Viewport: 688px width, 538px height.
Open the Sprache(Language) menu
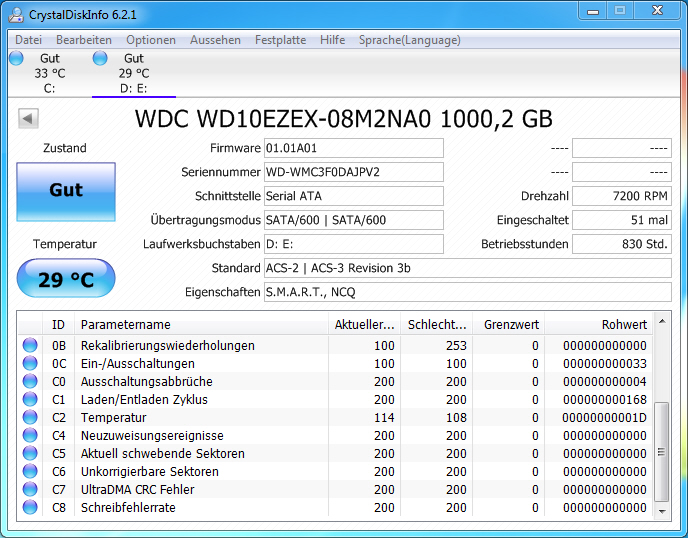point(410,40)
